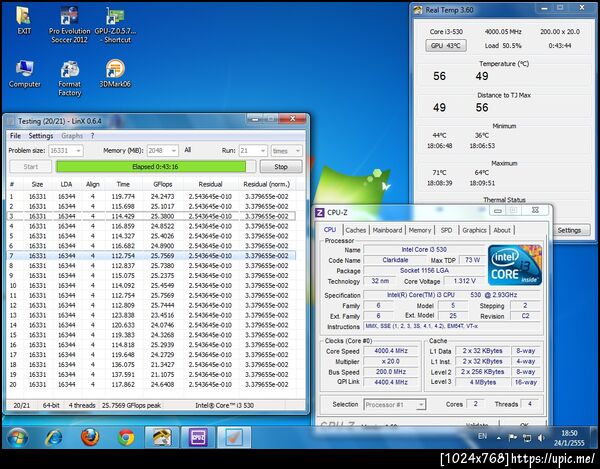Screen dimensions: 600x469
Task: Click the taskbar clock showing 18:50
Action: click(x=569, y=438)
